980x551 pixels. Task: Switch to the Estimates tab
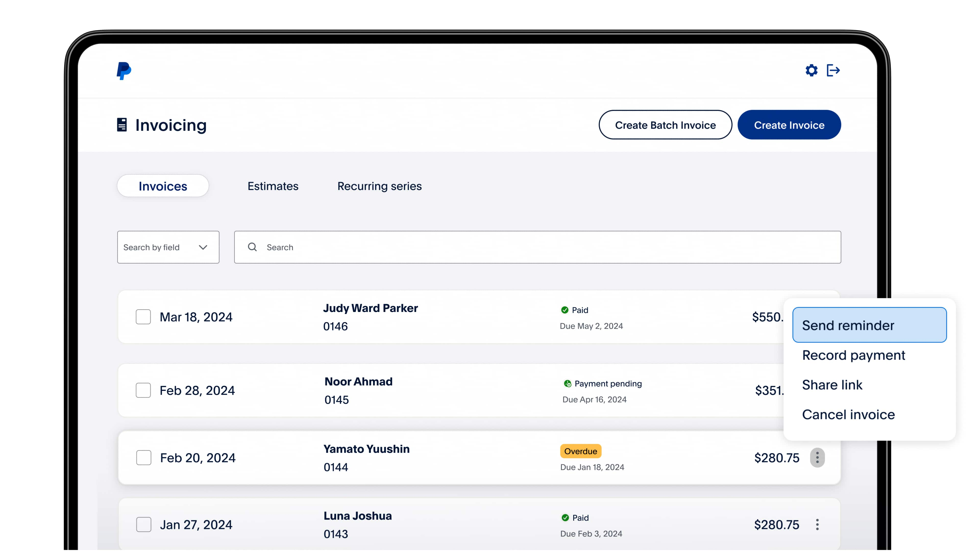click(273, 186)
